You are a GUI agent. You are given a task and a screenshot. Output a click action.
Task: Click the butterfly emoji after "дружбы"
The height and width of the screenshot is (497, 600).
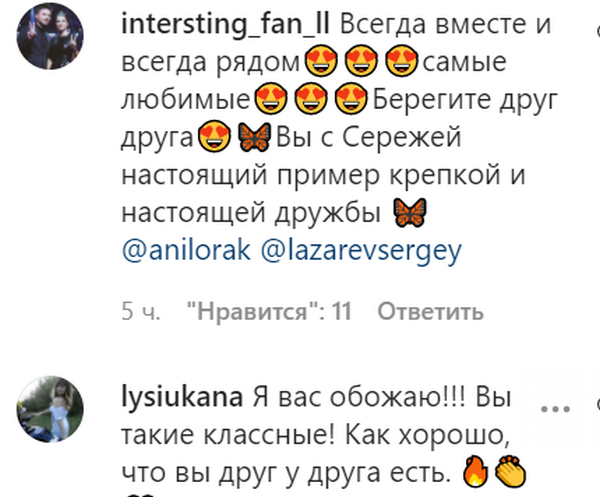(410, 212)
